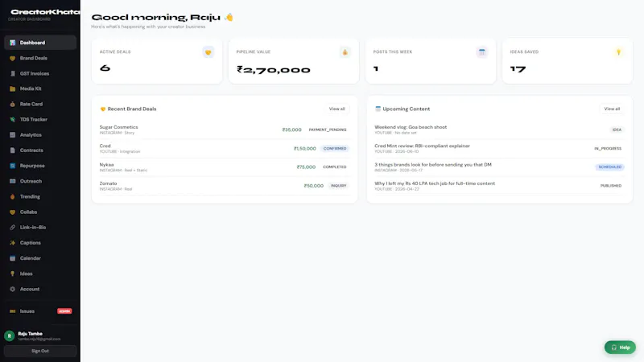Select the Trending menu label
The image size is (644, 362).
point(30,196)
